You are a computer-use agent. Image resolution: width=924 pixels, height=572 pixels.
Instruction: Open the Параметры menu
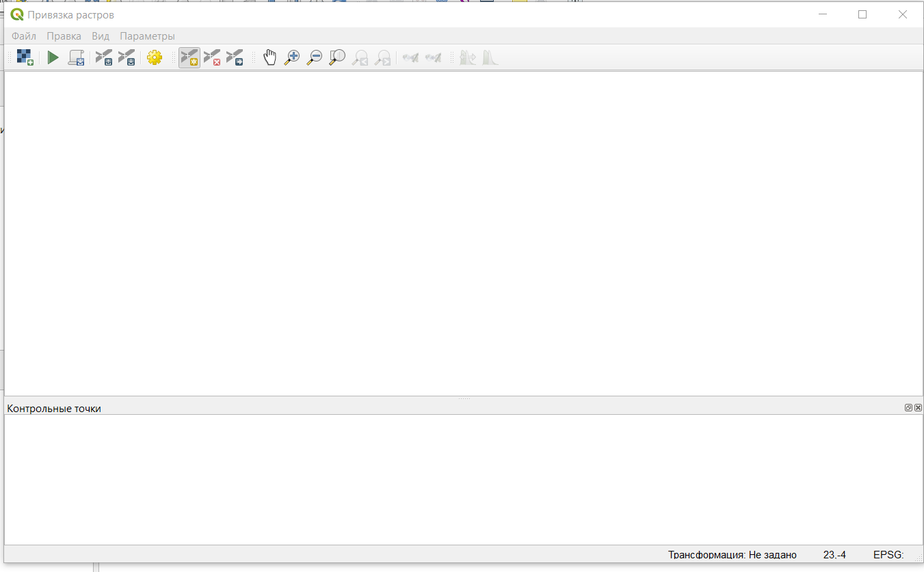147,36
